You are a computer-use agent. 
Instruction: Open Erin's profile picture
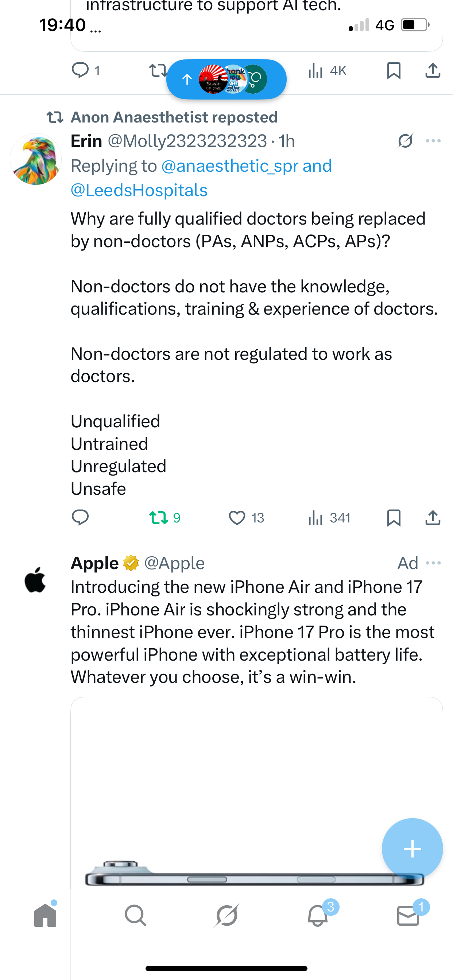point(36,159)
